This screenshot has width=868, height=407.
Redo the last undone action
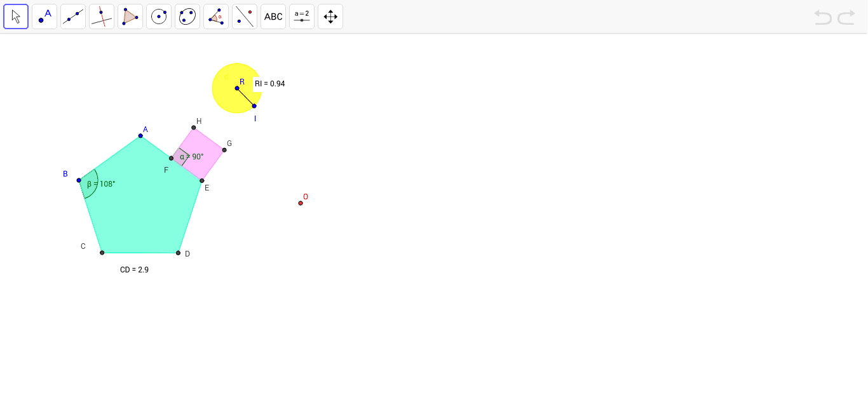846,17
